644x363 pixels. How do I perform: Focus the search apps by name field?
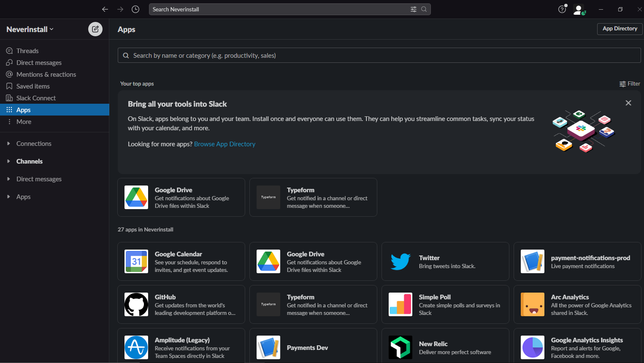point(379,55)
